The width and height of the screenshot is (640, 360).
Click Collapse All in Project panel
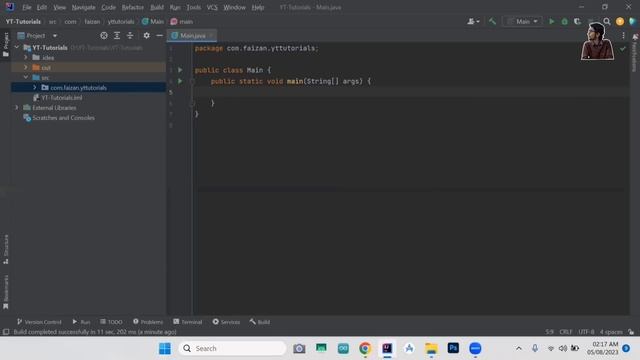130,36
